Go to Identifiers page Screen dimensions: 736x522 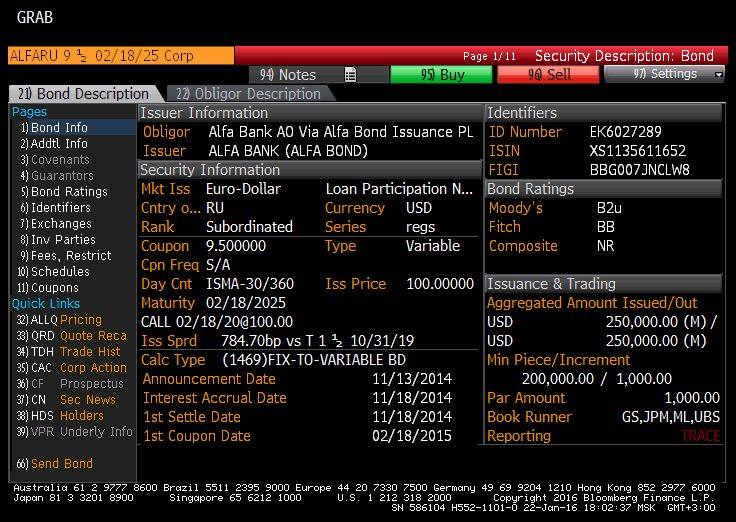[x=55, y=207]
